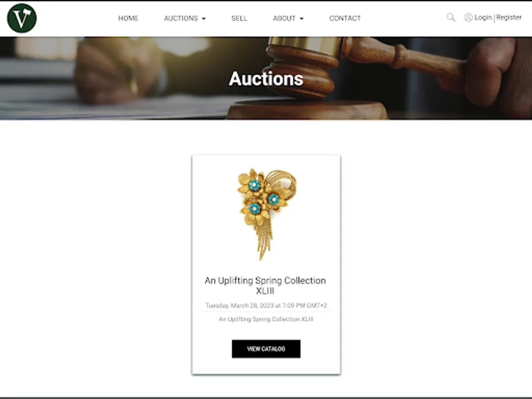Select the ABOUT menu label

coord(284,18)
